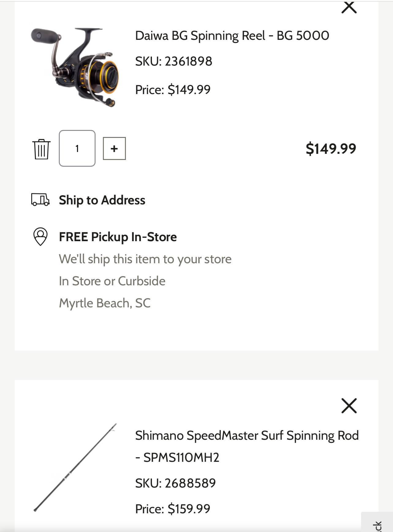This screenshot has height=532, width=393.
Task: Click the Daiwa SKU 2361898 text
Action: coord(173,61)
